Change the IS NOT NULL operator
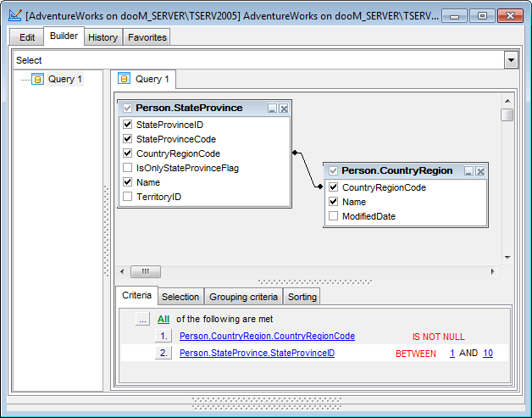Screen dimensions: 532x418 click(x=438, y=337)
